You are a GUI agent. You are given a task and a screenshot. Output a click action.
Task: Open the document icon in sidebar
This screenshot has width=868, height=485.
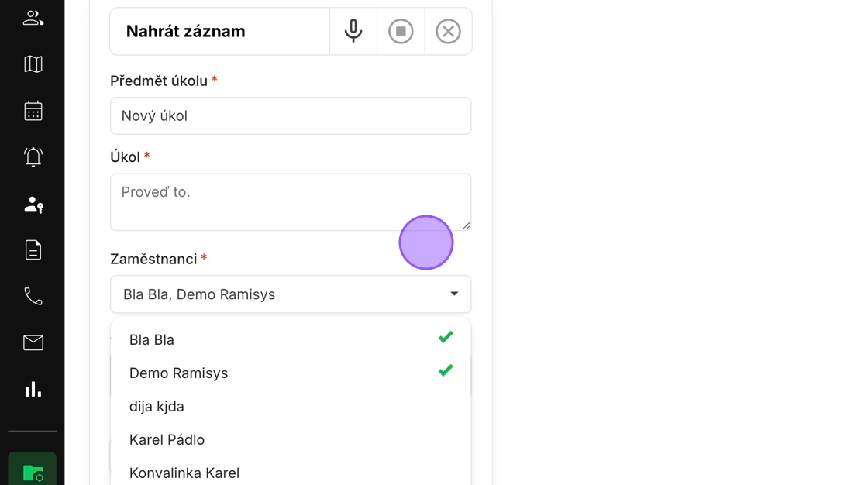click(33, 249)
